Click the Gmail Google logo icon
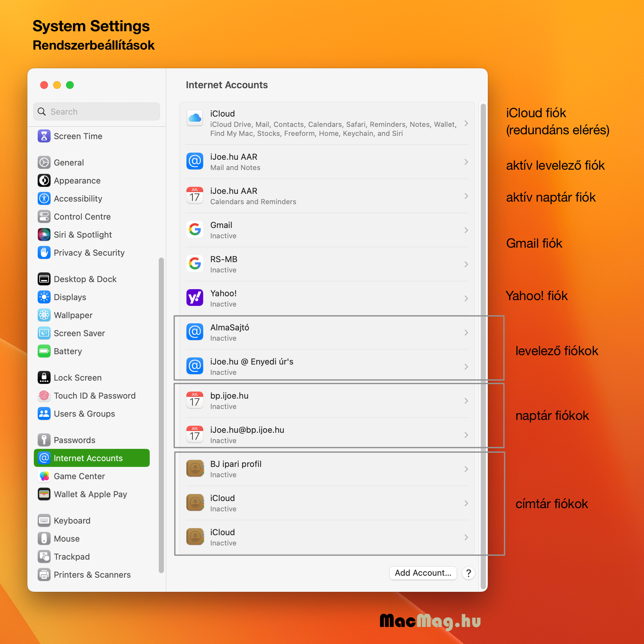The height and width of the screenshot is (644, 644). [195, 229]
